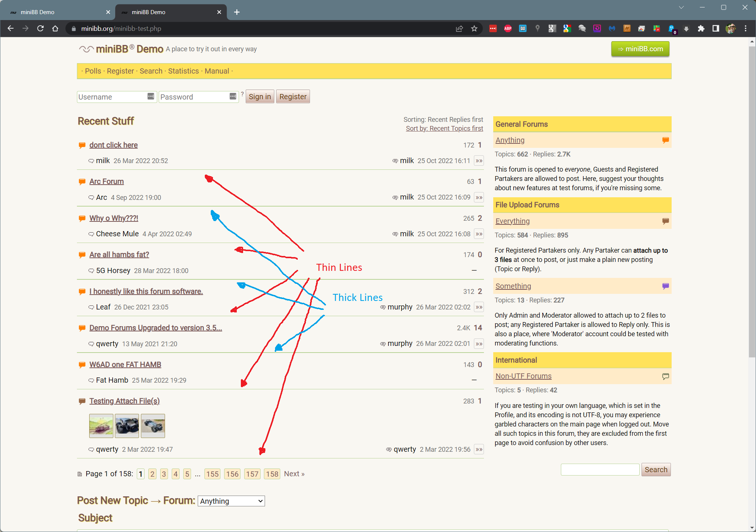Open the Anything forum link

(510, 140)
